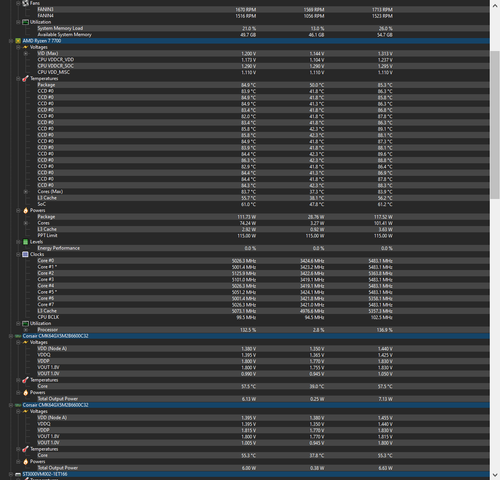Click the Powers flame icon above 6.13 W row
The image size is (500, 480).
point(25,393)
